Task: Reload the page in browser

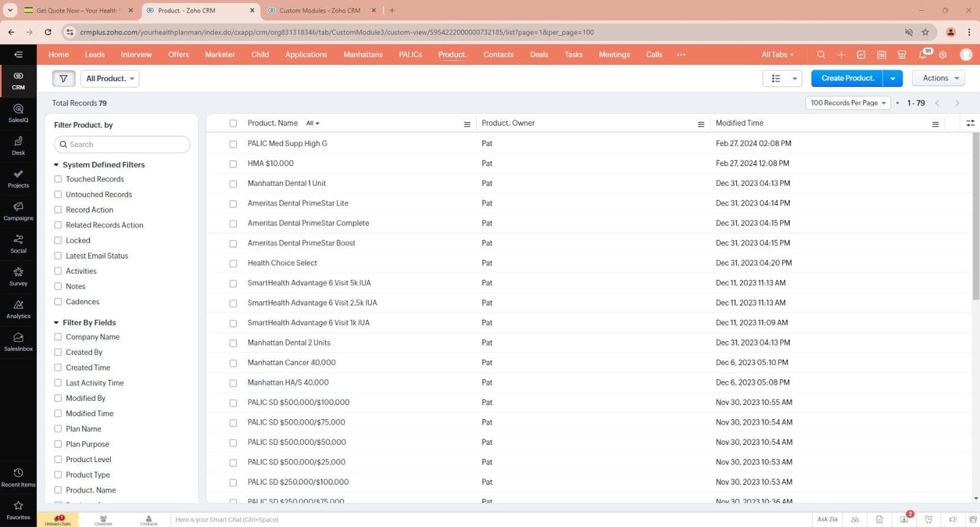Action: point(48,32)
